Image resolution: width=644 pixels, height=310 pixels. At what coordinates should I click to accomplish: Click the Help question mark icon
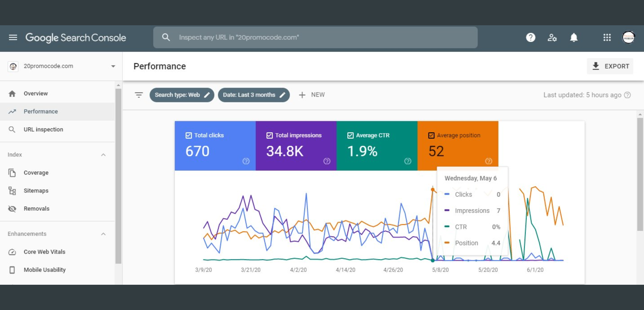pos(530,37)
